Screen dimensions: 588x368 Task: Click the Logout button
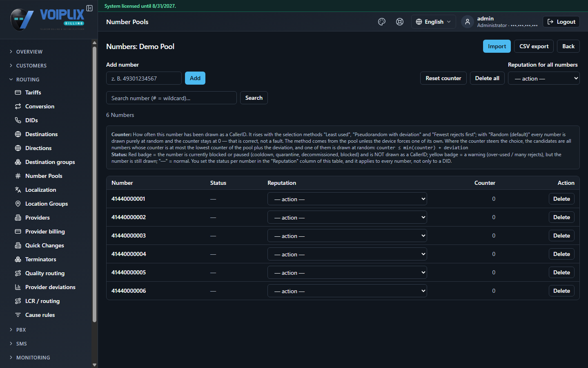(x=561, y=22)
